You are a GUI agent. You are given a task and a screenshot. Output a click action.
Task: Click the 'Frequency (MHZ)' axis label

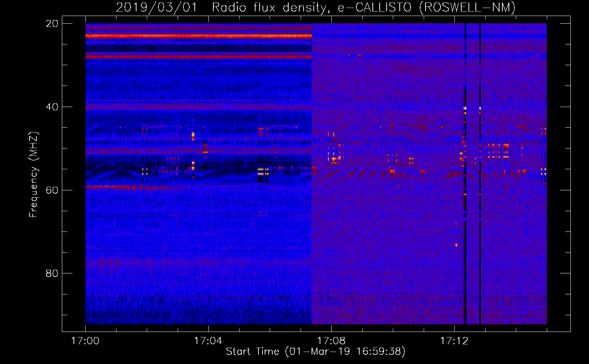(33, 175)
